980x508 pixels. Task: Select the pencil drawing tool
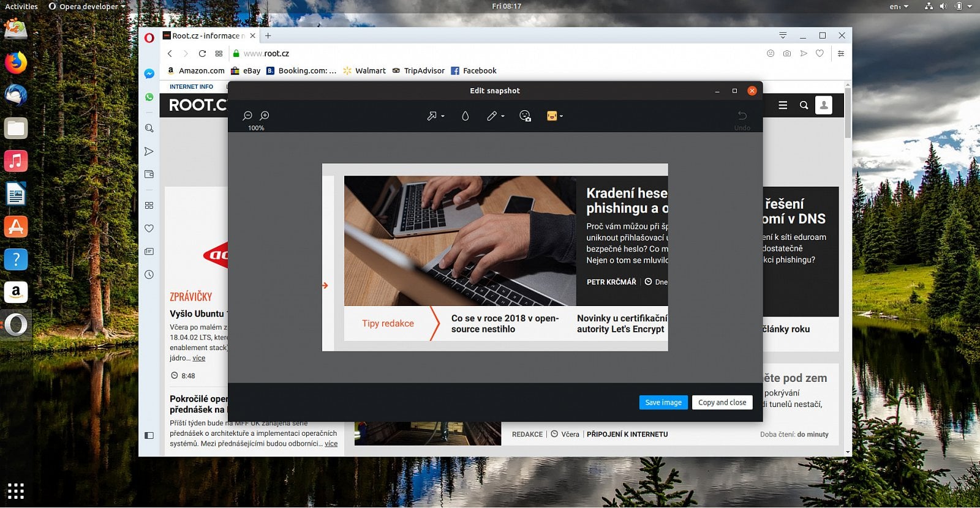pyautogui.click(x=492, y=116)
